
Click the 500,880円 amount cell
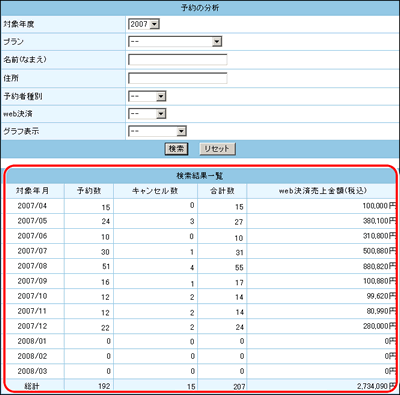click(x=379, y=251)
